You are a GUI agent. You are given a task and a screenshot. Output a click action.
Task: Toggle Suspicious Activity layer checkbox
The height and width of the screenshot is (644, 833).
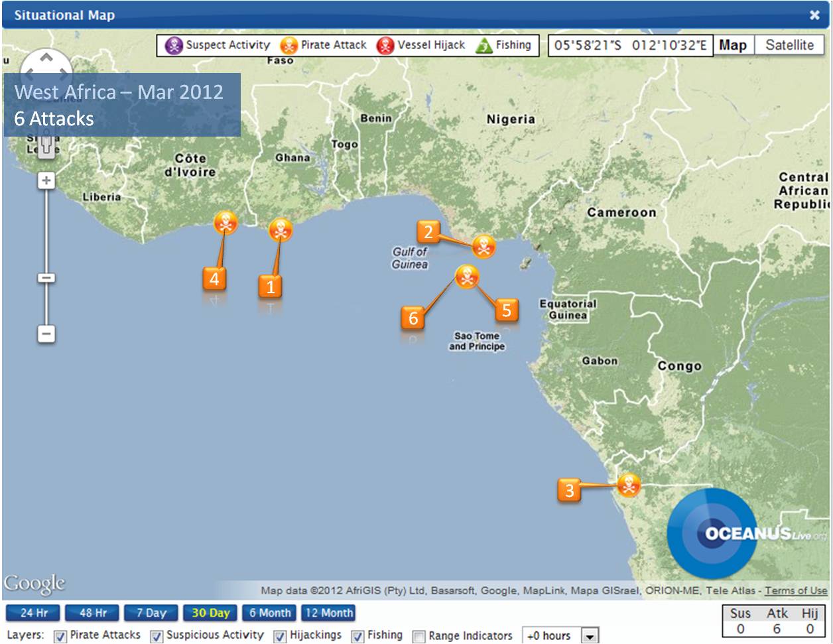[157, 636]
